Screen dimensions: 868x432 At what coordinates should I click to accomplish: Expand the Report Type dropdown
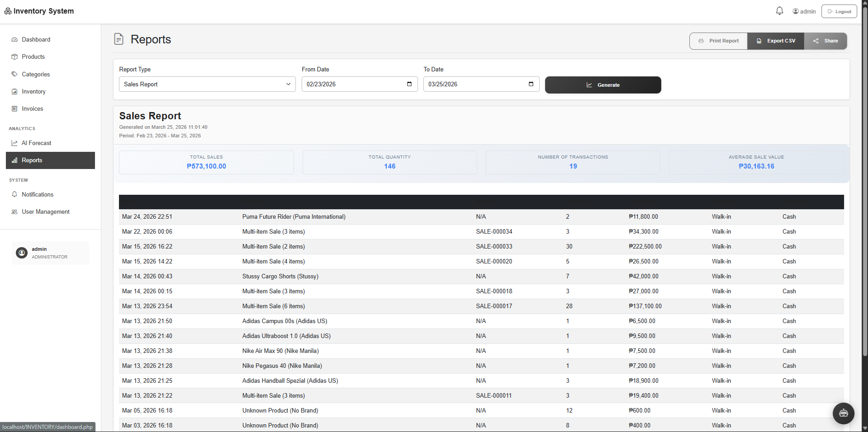(207, 85)
